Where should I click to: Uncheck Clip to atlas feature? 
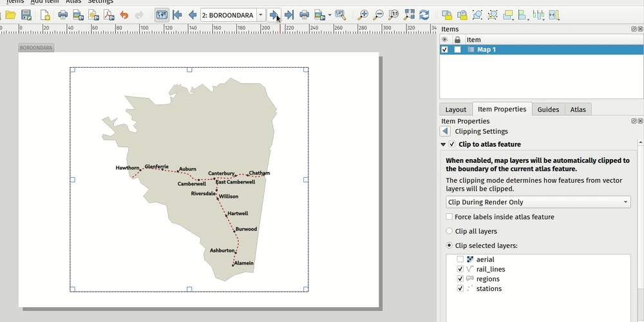(x=452, y=144)
